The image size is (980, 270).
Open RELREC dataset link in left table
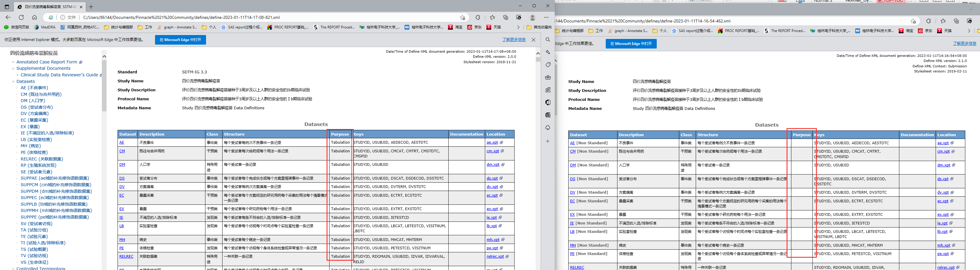(126, 256)
